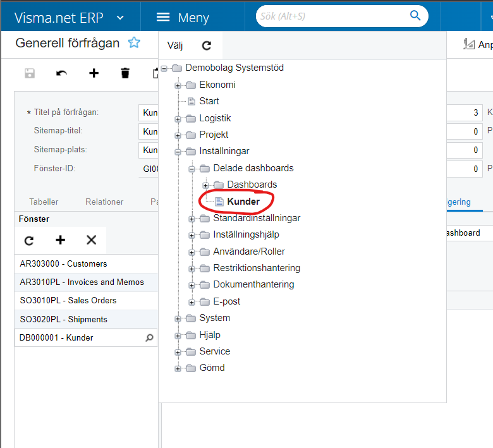This screenshot has width=493, height=448.
Task: Mark Generell förfrågan as favorite with the star
Action: (134, 42)
